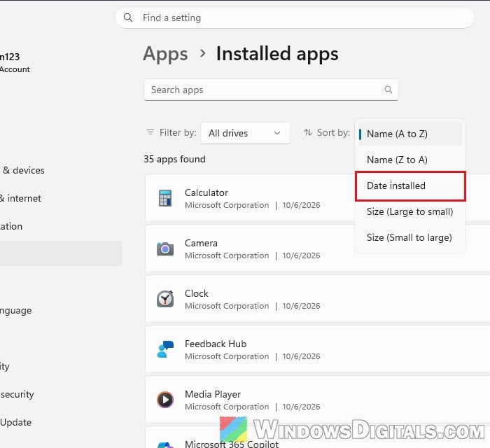The height and width of the screenshot is (448, 490).
Task: Click the highlighted sidebar selection
Action: tap(61, 253)
